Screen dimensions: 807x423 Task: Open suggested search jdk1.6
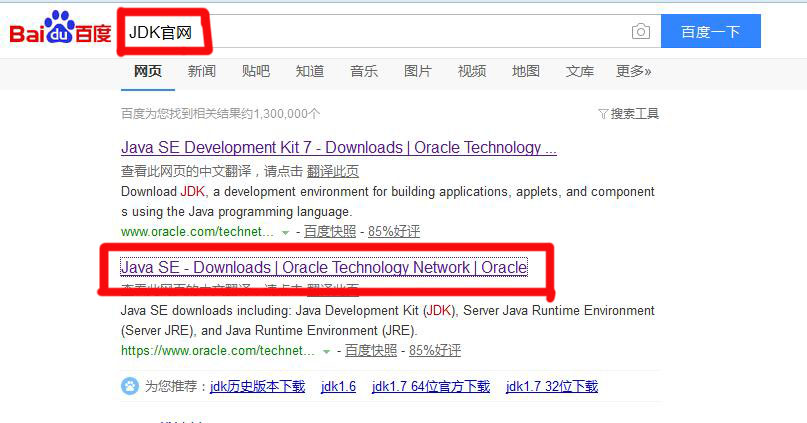338,386
